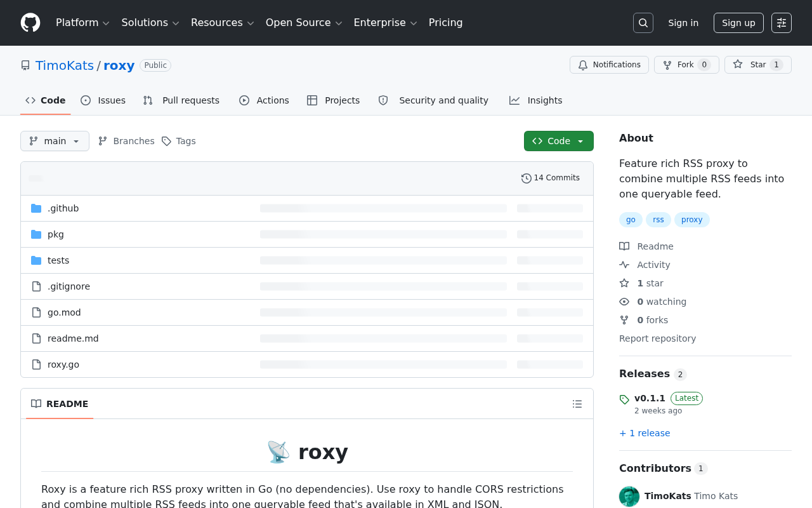Click the Branches icon
Image resolution: width=812 pixels, height=508 pixels.
[103, 141]
